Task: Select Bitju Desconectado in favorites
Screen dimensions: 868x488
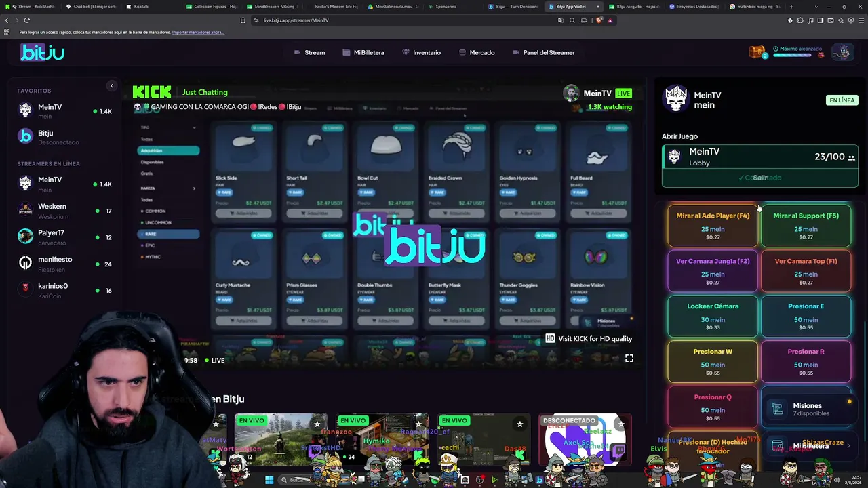Action: [64, 138]
